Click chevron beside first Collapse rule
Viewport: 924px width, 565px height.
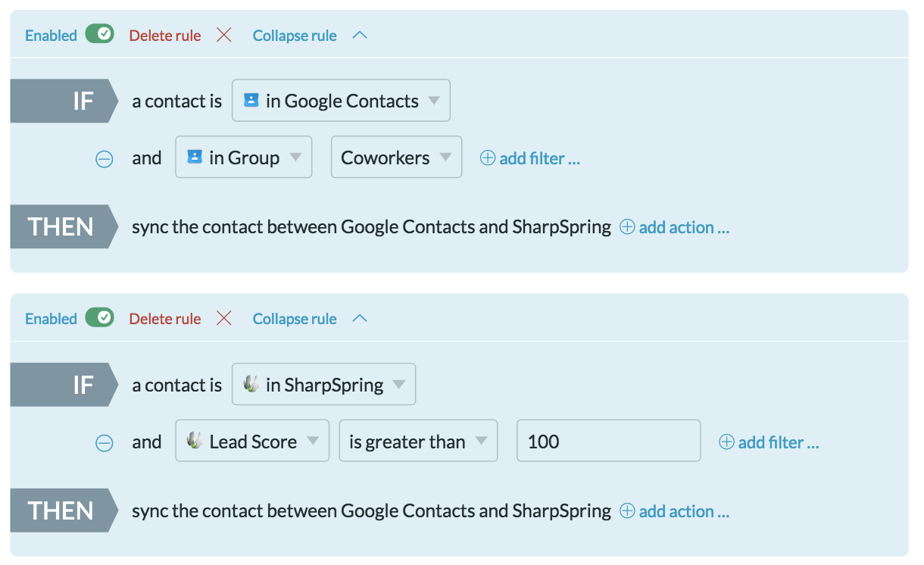(360, 35)
